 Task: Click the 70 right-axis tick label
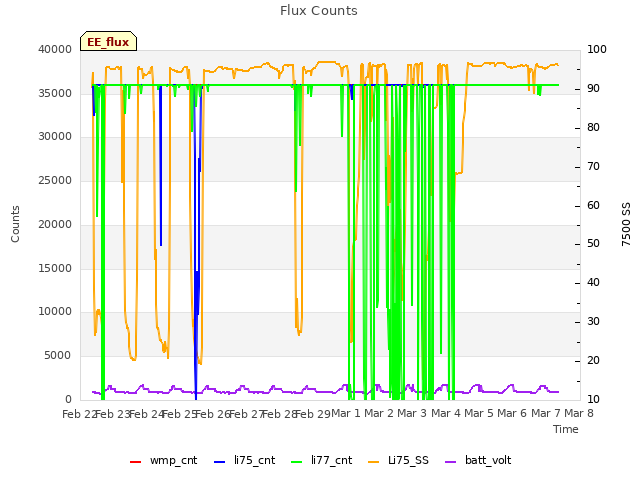[593, 167]
